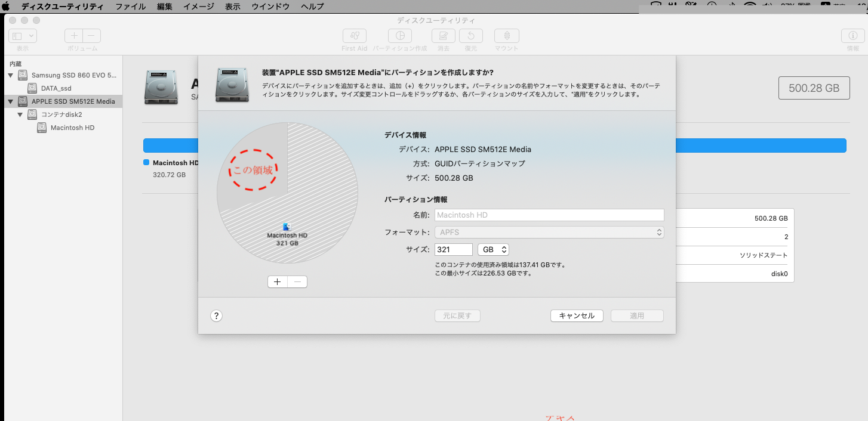
Task: Collapse the Samsung SSD 860 EVO disclosure triangle
Action: click(x=11, y=75)
